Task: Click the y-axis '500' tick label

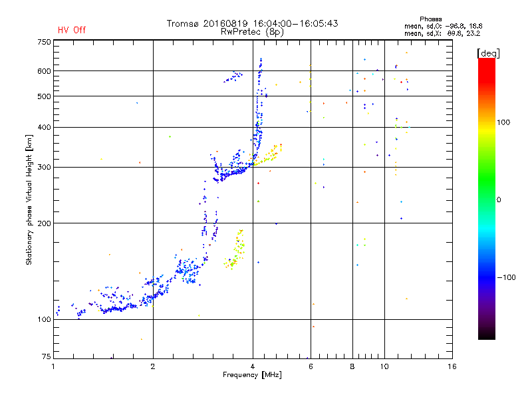Action: point(44,96)
